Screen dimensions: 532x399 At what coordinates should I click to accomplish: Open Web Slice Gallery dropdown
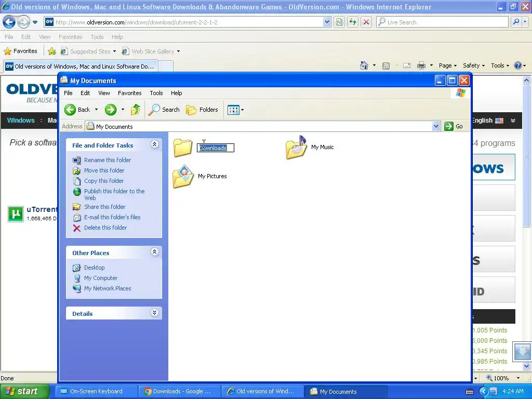[179, 51]
